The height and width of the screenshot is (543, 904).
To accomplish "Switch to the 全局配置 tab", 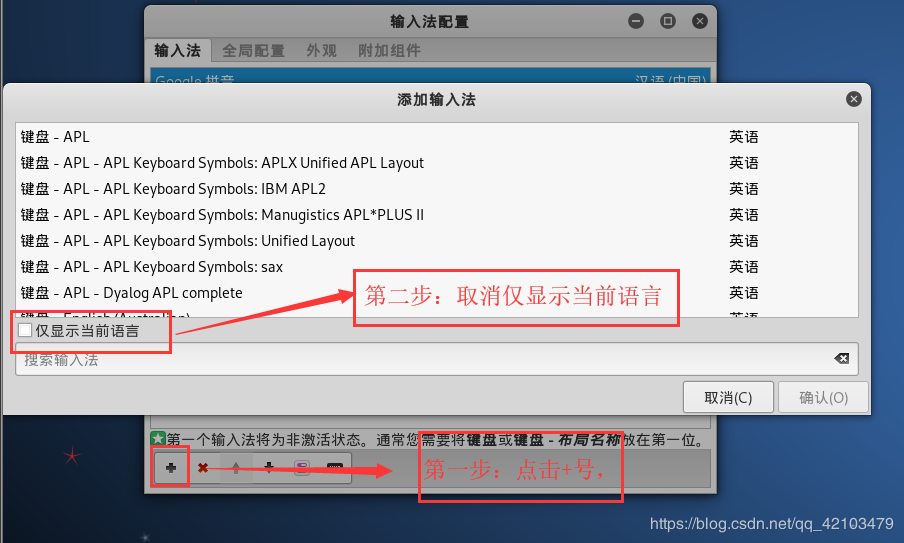I will point(253,51).
